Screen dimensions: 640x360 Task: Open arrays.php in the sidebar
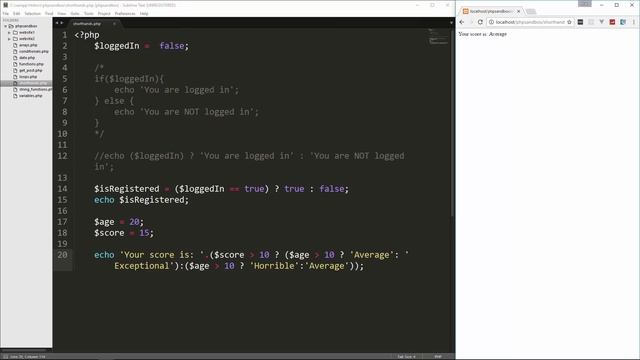coord(28,45)
